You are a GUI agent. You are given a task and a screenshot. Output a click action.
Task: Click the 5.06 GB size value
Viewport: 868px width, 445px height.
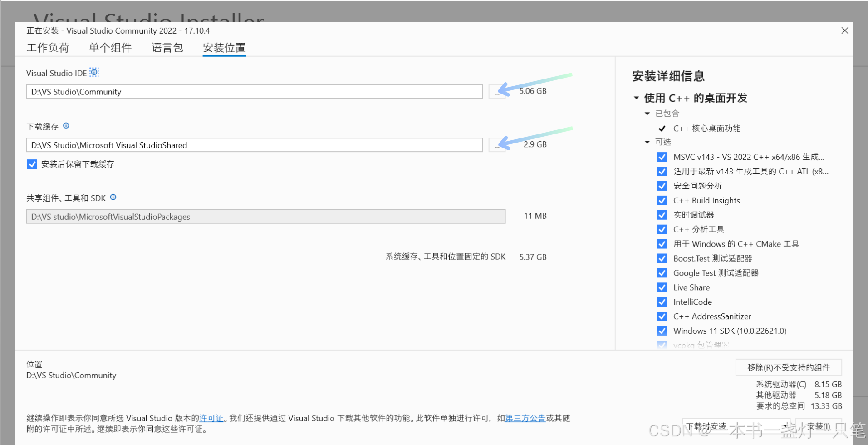[533, 91]
